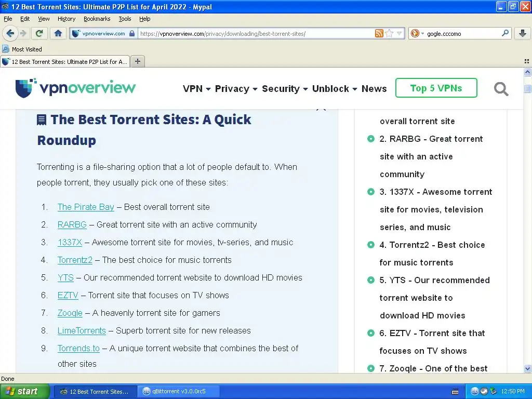
Task: Open the address bar history dropdown arrow
Action: [x=400, y=33]
